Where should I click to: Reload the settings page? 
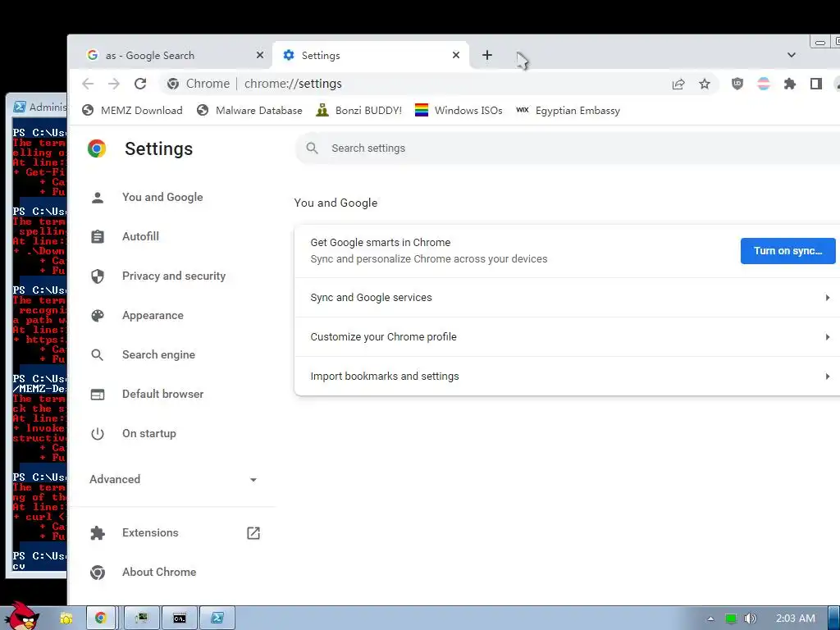click(x=140, y=84)
